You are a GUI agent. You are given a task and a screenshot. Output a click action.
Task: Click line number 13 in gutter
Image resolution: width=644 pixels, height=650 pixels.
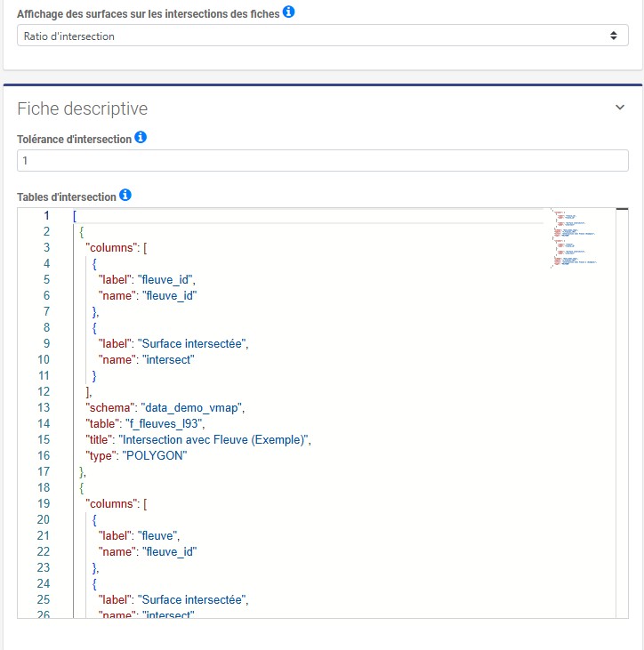click(x=44, y=407)
